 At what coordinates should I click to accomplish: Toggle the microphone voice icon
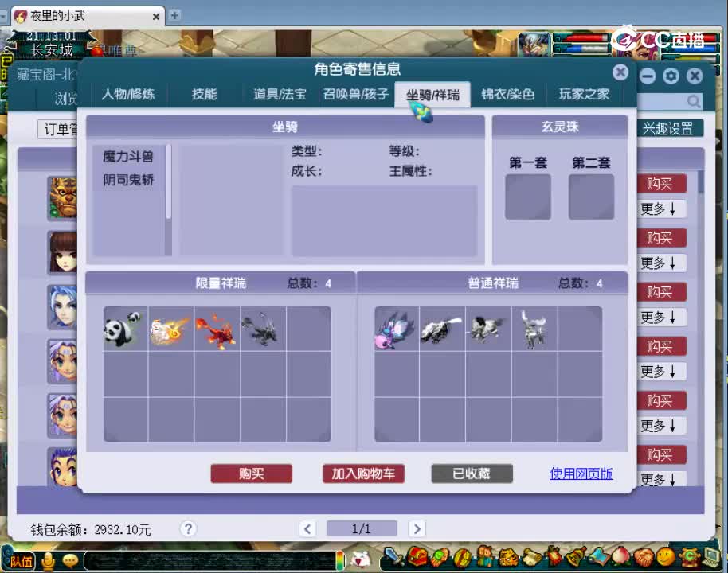point(47,561)
